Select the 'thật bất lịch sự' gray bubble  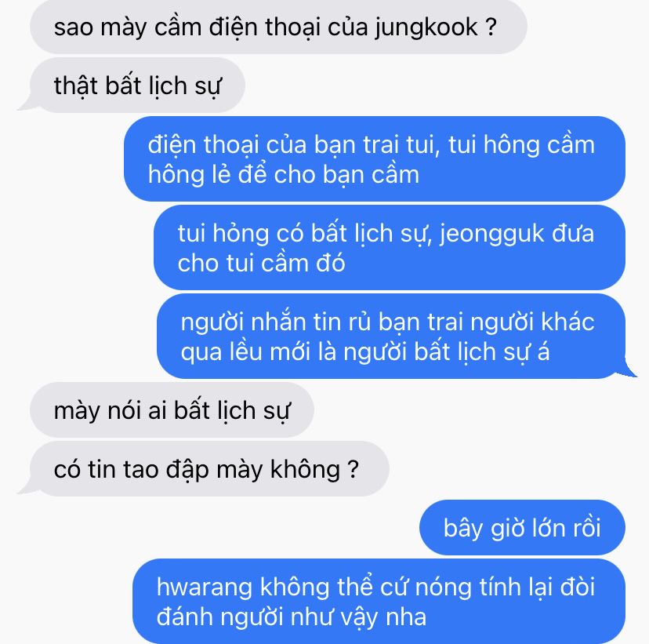(x=137, y=86)
